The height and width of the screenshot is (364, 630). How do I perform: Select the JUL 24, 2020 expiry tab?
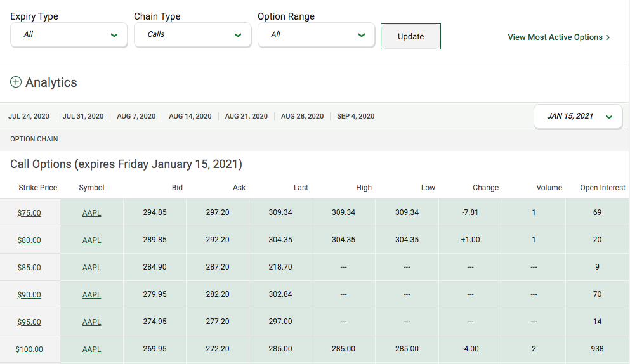(x=29, y=116)
